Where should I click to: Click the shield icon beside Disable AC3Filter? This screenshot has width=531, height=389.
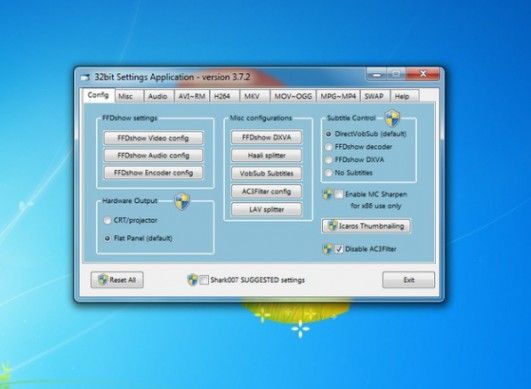pyautogui.click(x=327, y=249)
